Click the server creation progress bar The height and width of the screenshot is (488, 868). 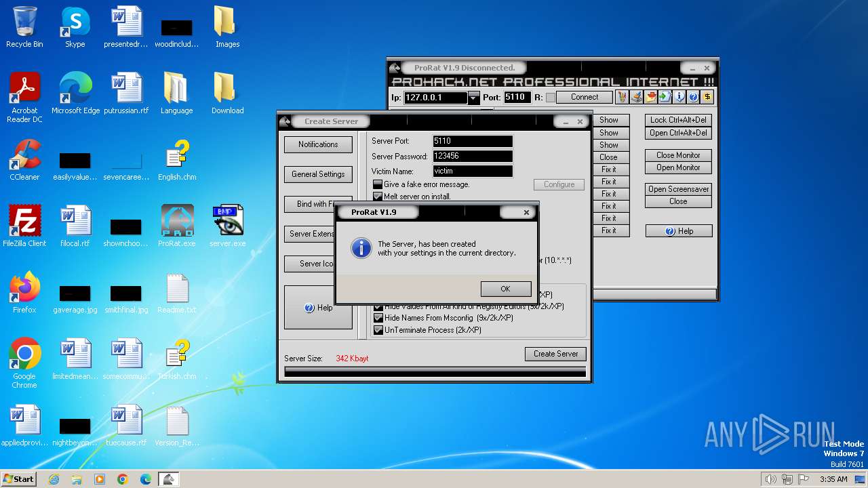tap(435, 372)
